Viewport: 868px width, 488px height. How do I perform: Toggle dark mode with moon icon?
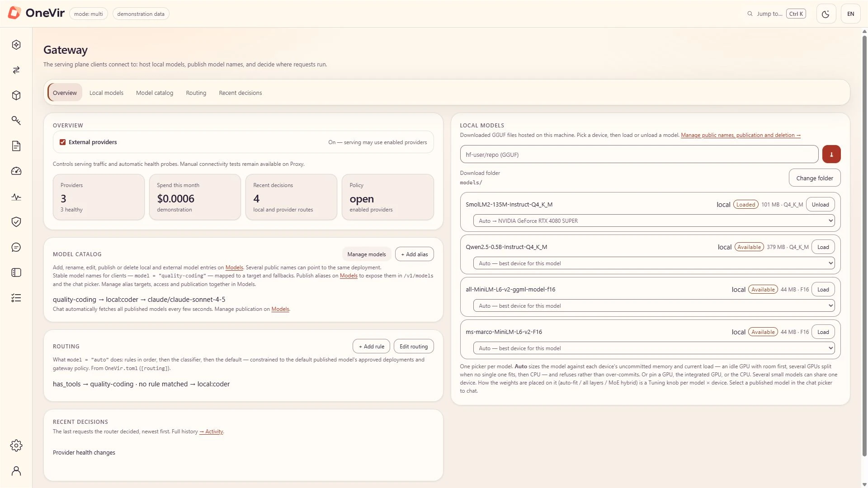tap(826, 14)
